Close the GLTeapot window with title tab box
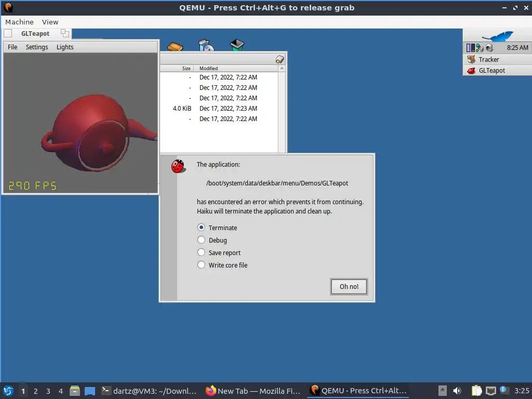532x399 pixels. (x=8, y=33)
